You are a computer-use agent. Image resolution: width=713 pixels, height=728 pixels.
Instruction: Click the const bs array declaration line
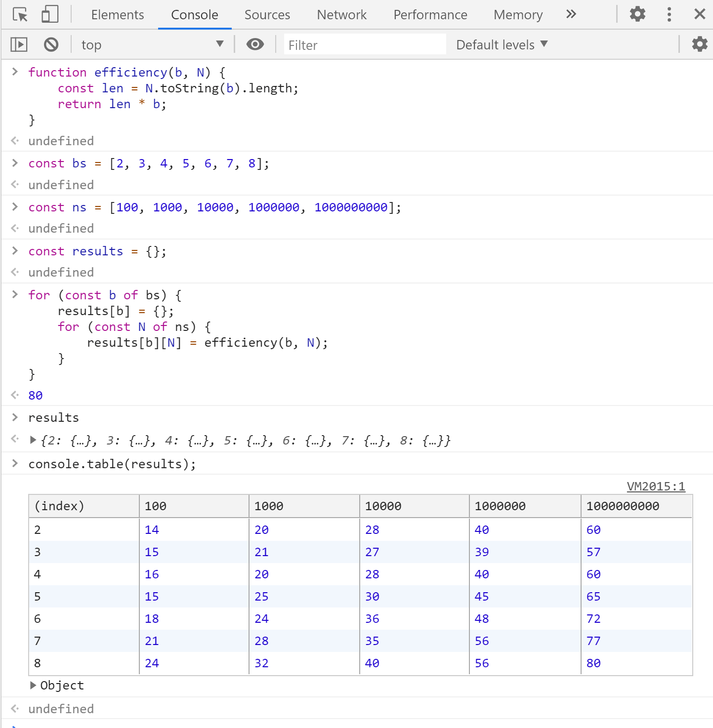click(x=149, y=163)
